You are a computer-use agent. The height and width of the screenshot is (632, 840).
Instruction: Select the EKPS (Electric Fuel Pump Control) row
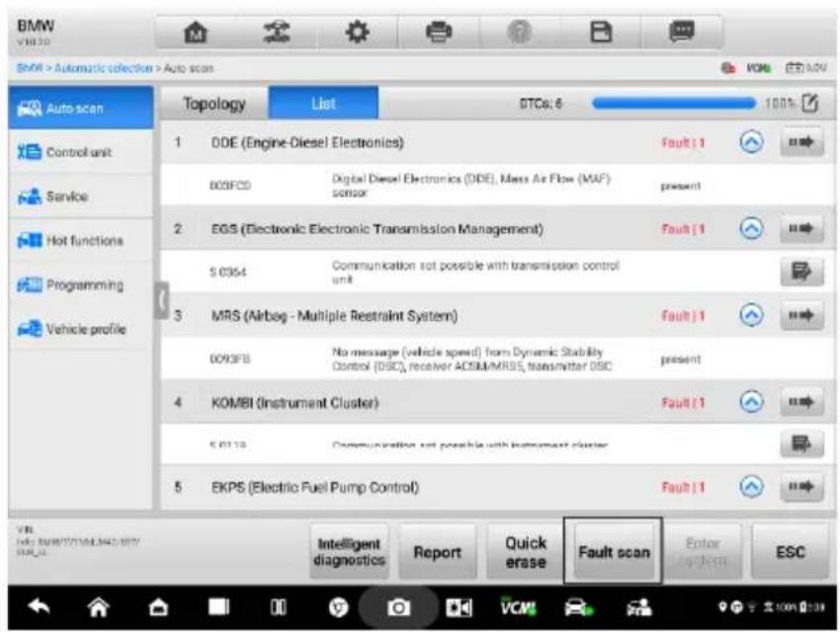click(x=497, y=487)
